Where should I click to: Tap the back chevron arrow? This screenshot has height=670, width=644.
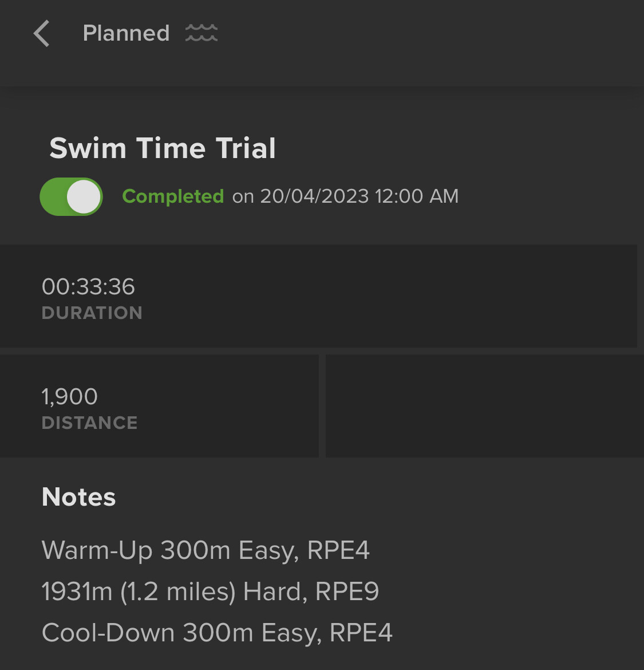point(42,34)
